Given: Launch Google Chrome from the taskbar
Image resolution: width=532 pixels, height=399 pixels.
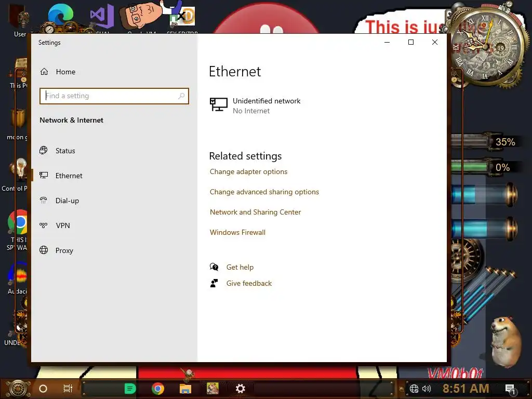Looking at the screenshot, I should click(x=158, y=389).
